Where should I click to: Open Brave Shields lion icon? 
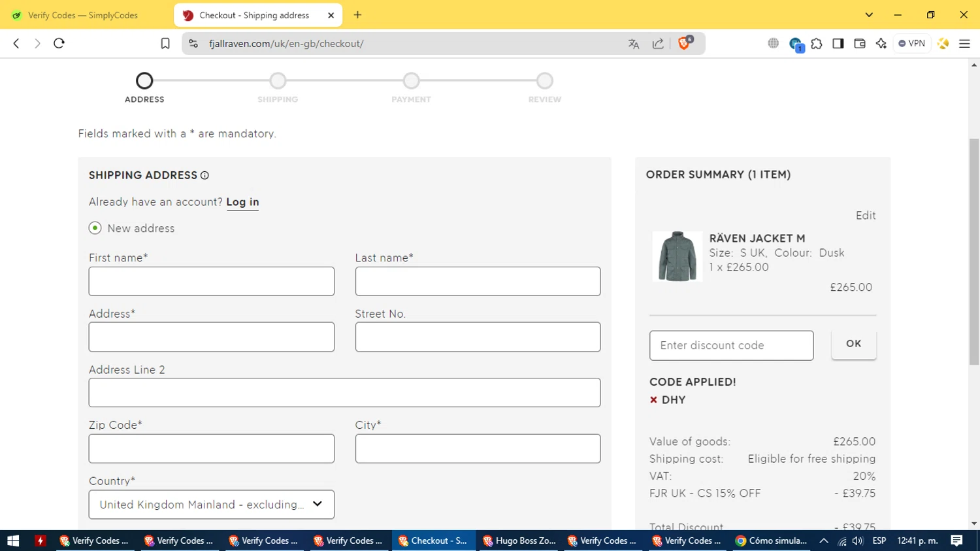click(685, 43)
